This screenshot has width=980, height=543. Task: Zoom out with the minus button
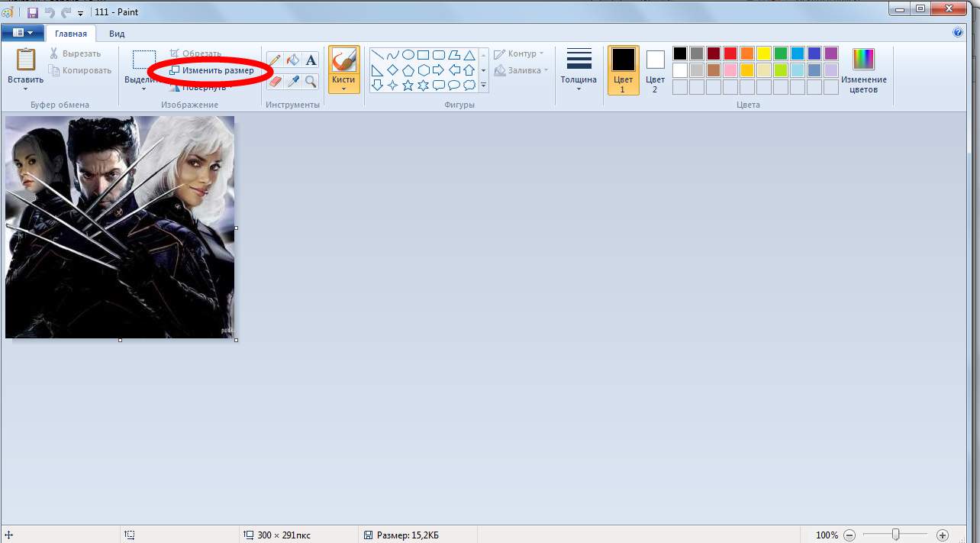point(849,535)
